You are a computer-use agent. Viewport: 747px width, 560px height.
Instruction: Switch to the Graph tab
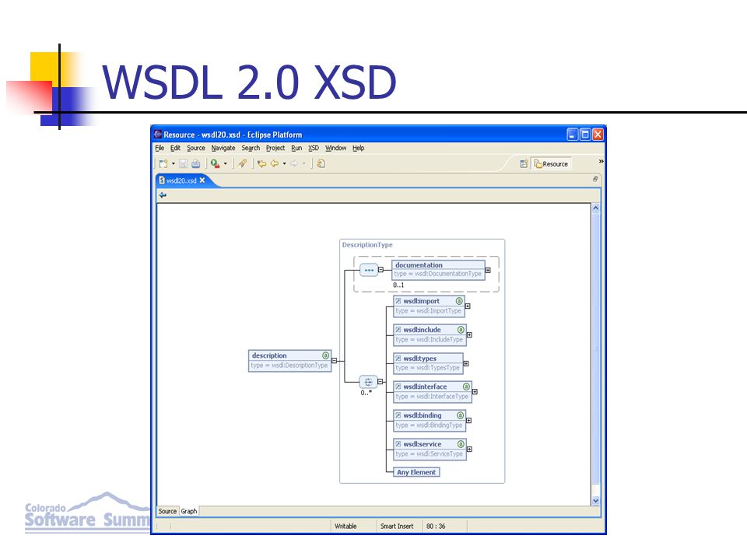(x=189, y=512)
